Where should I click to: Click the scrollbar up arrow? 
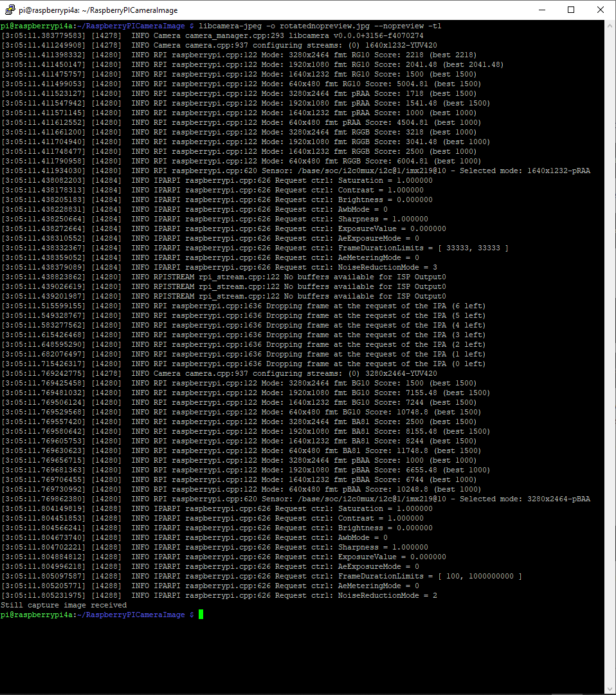click(x=610, y=26)
